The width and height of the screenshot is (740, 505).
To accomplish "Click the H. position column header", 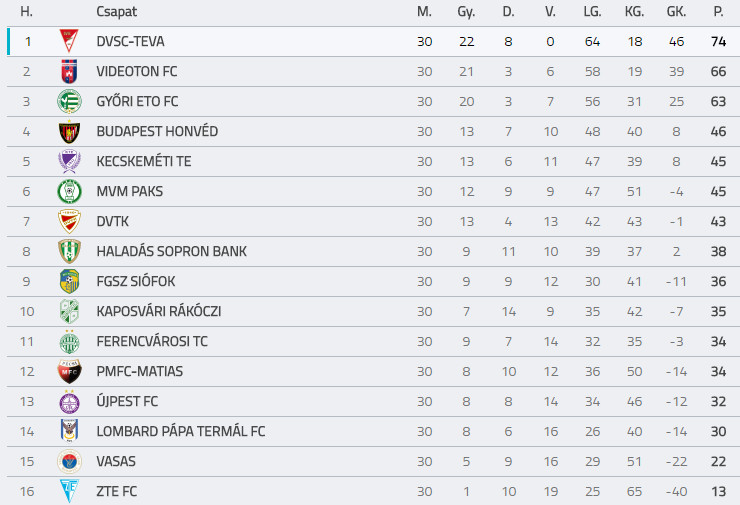I will tap(27, 12).
